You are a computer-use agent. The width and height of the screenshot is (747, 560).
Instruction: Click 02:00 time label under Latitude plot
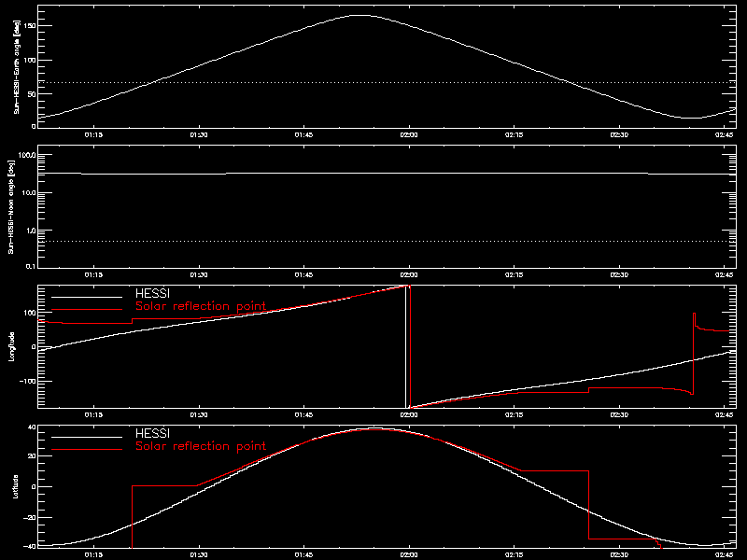(409, 555)
